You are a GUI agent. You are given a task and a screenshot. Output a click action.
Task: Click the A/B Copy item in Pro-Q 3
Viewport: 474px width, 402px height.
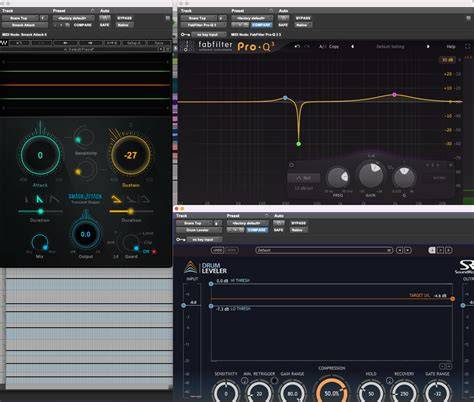pyautogui.click(x=329, y=46)
